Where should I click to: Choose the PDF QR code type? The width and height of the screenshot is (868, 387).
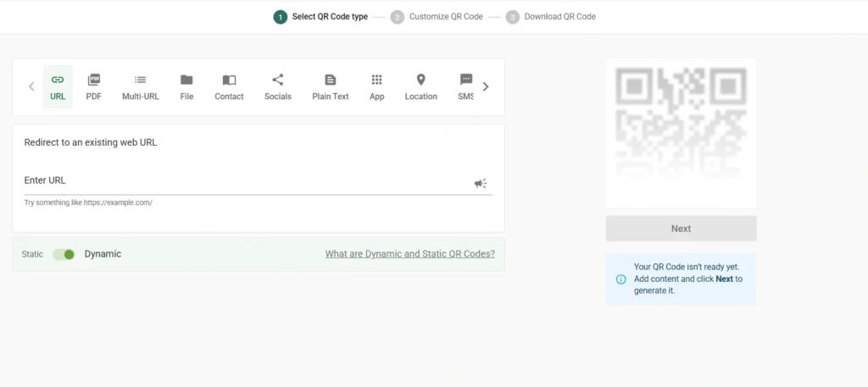(93, 80)
